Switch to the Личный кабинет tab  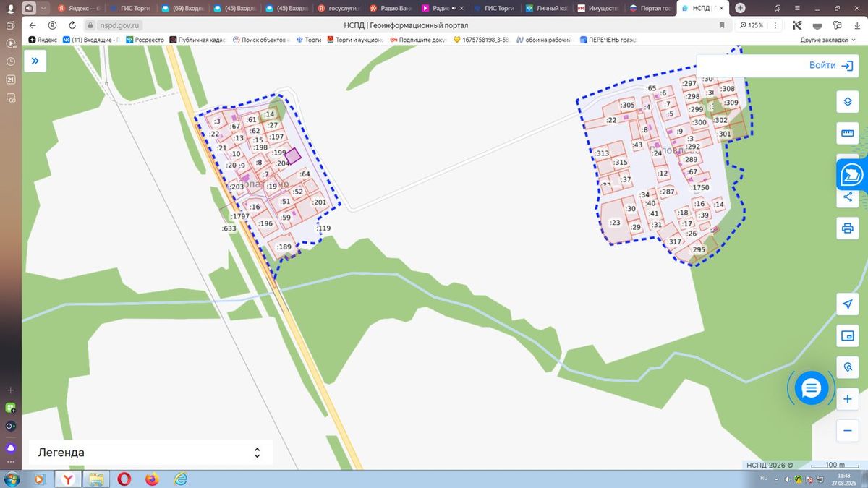(x=545, y=8)
